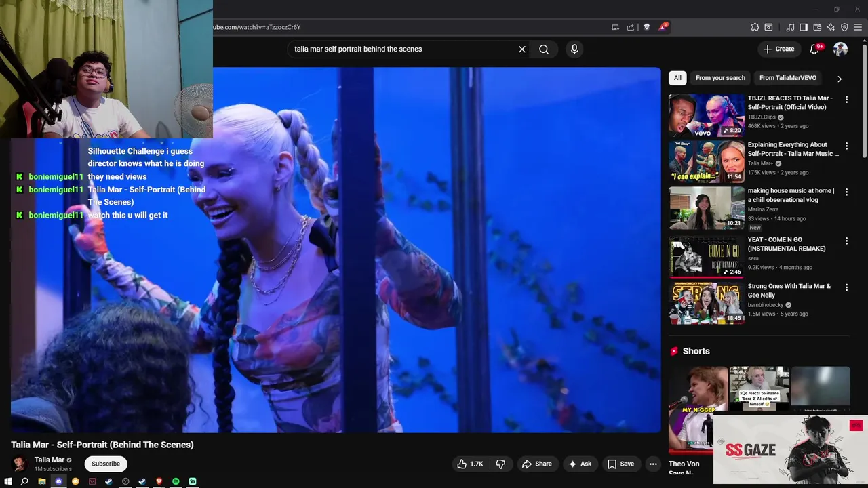
Task: Open YouTube notifications bell
Action: click(x=815, y=49)
